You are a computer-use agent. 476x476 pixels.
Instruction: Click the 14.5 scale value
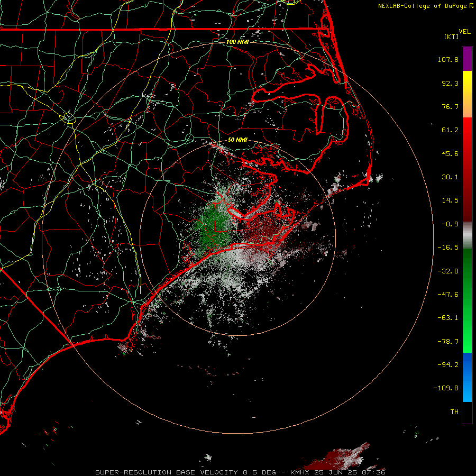450,200
